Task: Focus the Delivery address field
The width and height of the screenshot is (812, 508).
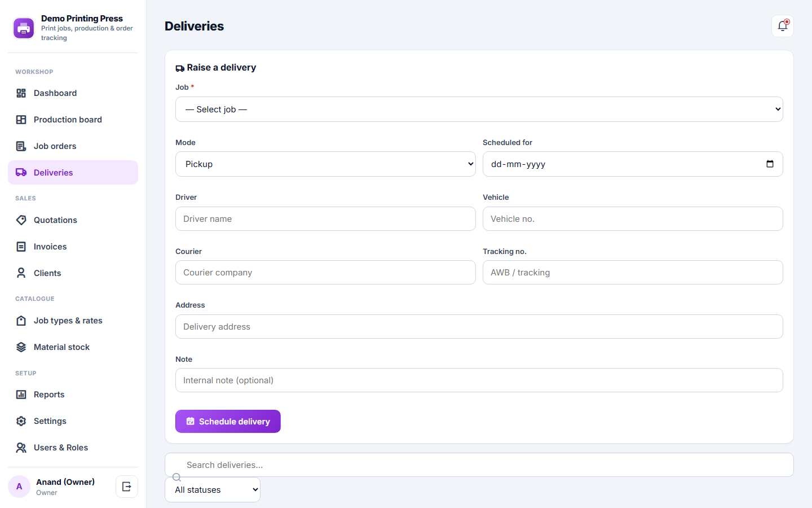Action: click(479, 327)
